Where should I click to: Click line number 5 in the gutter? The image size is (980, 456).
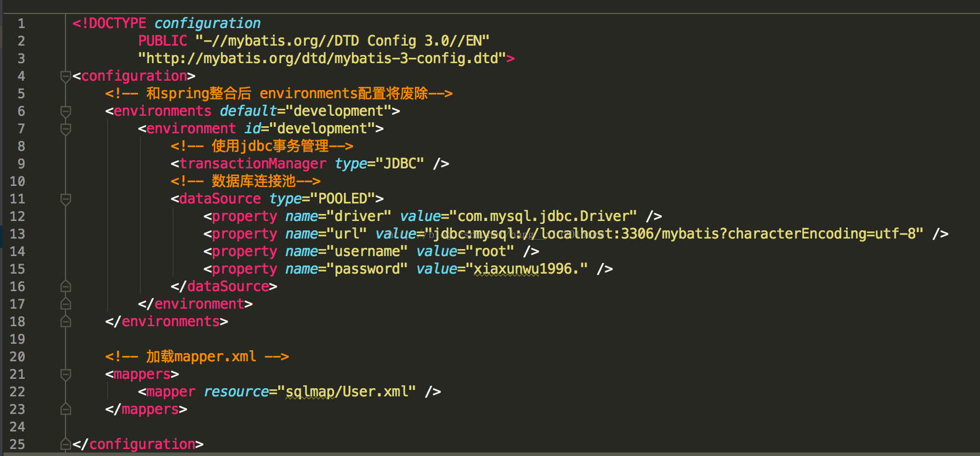click(21, 94)
